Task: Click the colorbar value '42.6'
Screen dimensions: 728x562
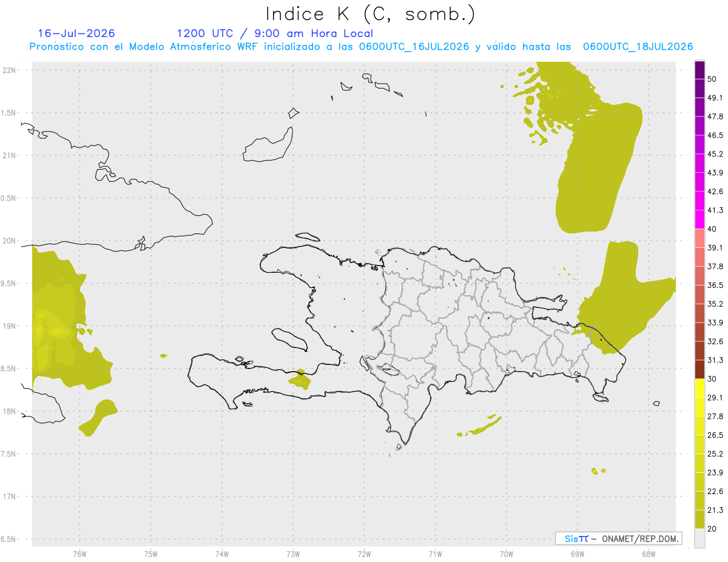Action: (x=715, y=192)
